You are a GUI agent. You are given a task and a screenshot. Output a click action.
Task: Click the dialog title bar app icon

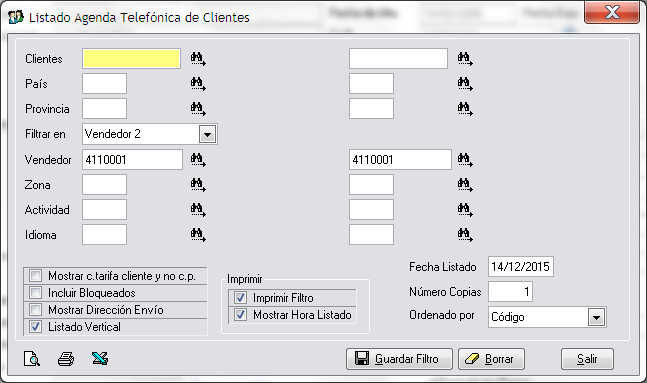tap(16, 17)
